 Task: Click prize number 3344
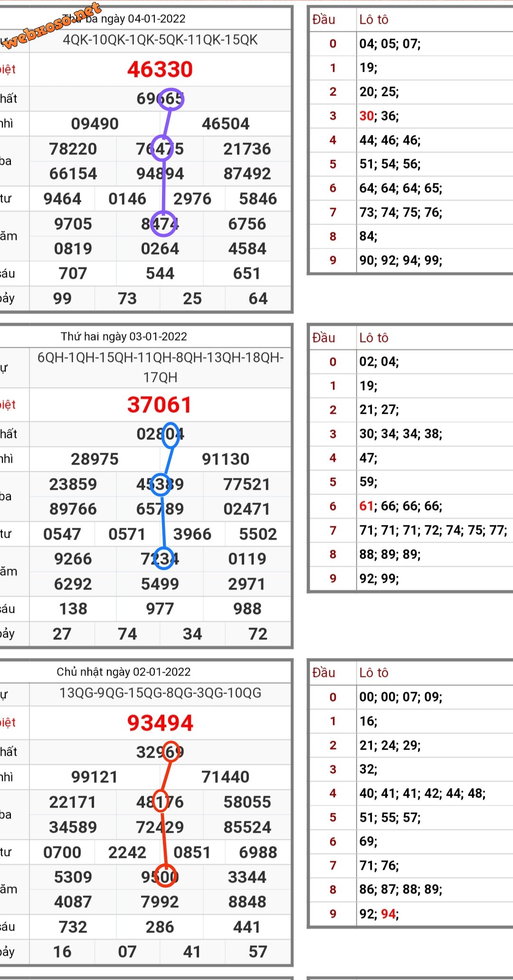click(x=247, y=877)
